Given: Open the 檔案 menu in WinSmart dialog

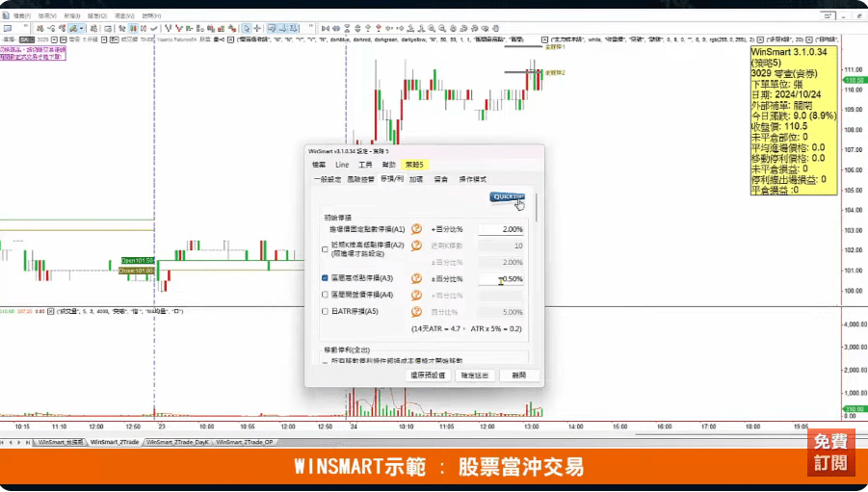Looking at the screenshot, I should (x=319, y=165).
